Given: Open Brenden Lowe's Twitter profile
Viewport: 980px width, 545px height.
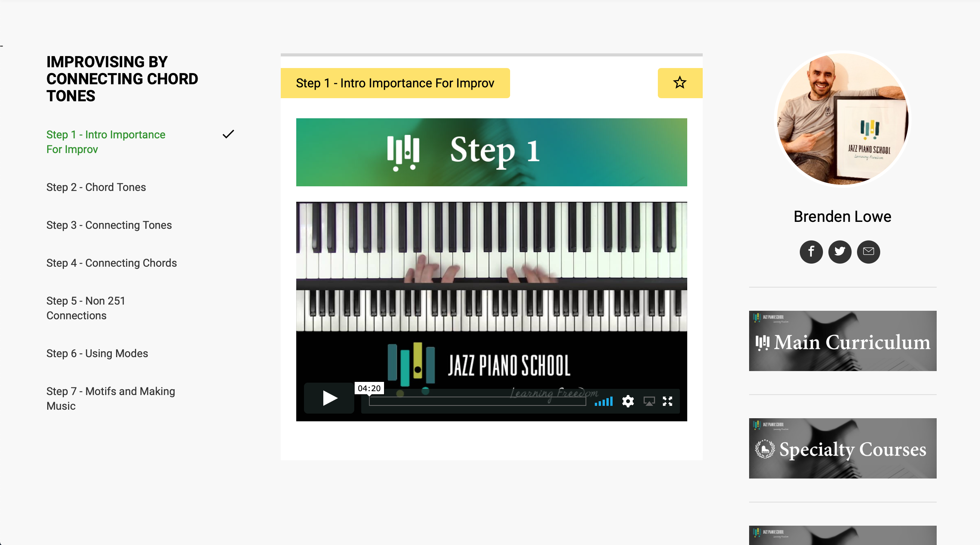Looking at the screenshot, I should [840, 252].
